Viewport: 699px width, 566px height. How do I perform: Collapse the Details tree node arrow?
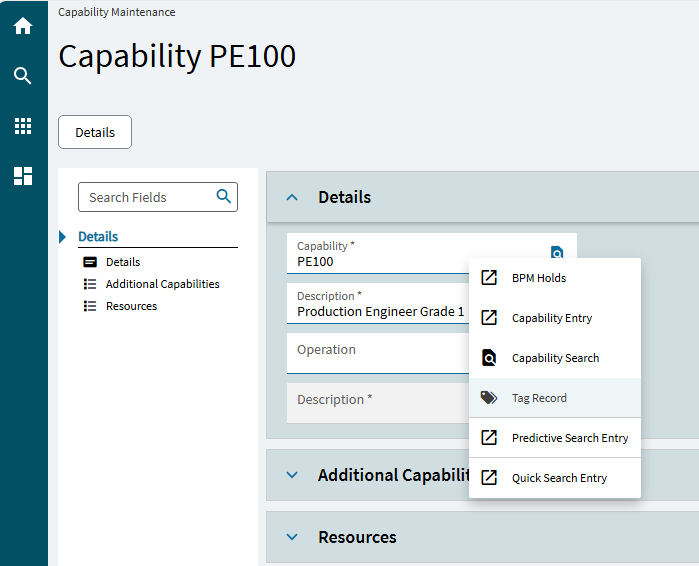(63, 237)
